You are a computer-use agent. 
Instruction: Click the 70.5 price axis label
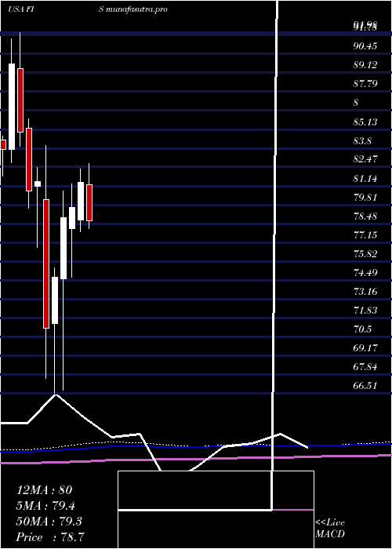363,329
